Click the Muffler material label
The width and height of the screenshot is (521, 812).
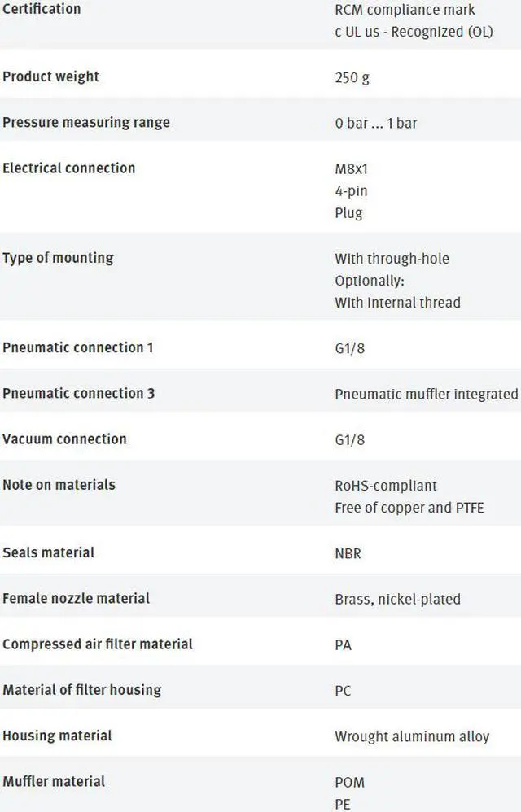pyautogui.click(x=54, y=781)
